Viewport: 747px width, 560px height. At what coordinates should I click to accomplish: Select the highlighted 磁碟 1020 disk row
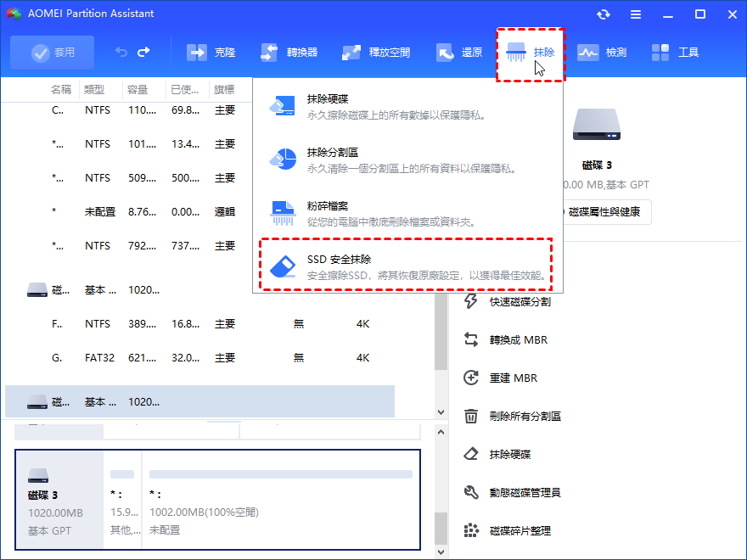tap(199, 402)
